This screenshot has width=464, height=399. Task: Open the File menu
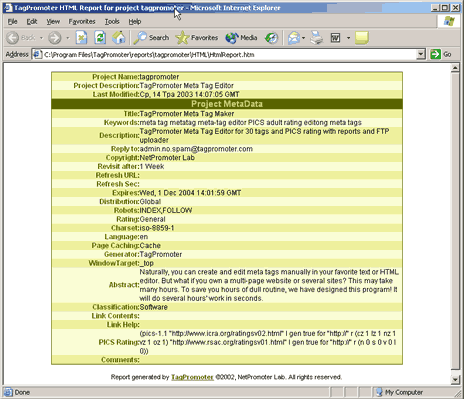13,21
